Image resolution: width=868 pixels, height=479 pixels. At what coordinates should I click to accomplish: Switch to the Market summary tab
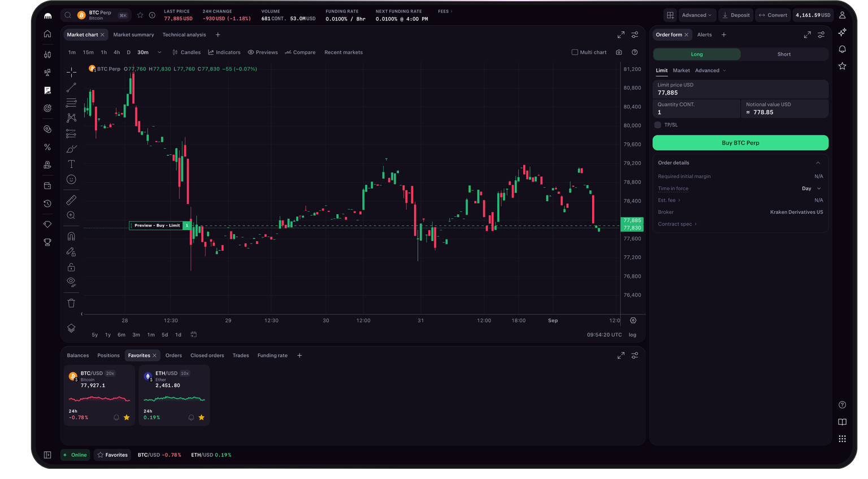[133, 35]
